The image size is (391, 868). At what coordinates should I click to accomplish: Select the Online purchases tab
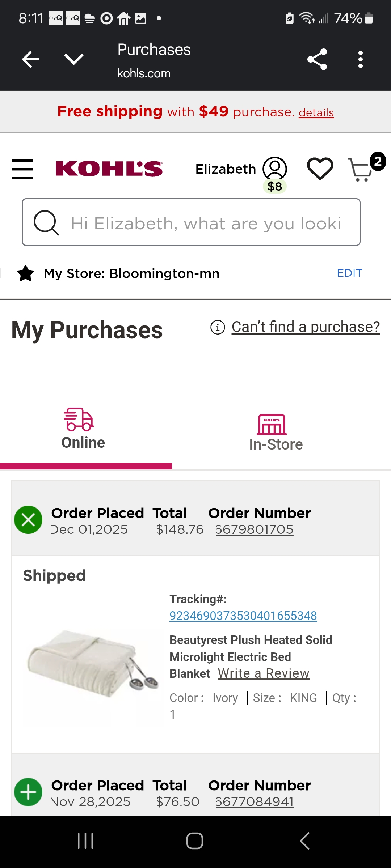[x=83, y=429]
